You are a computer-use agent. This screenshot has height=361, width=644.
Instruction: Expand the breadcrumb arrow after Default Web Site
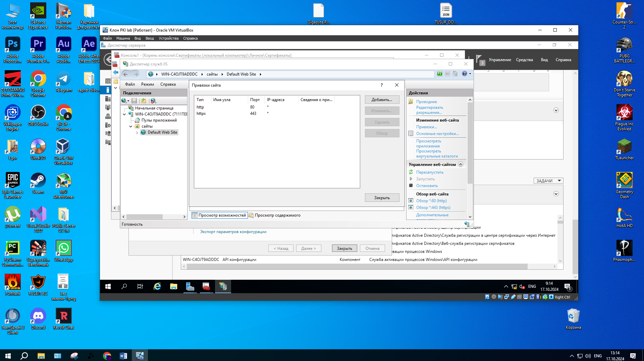(x=260, y=74)
